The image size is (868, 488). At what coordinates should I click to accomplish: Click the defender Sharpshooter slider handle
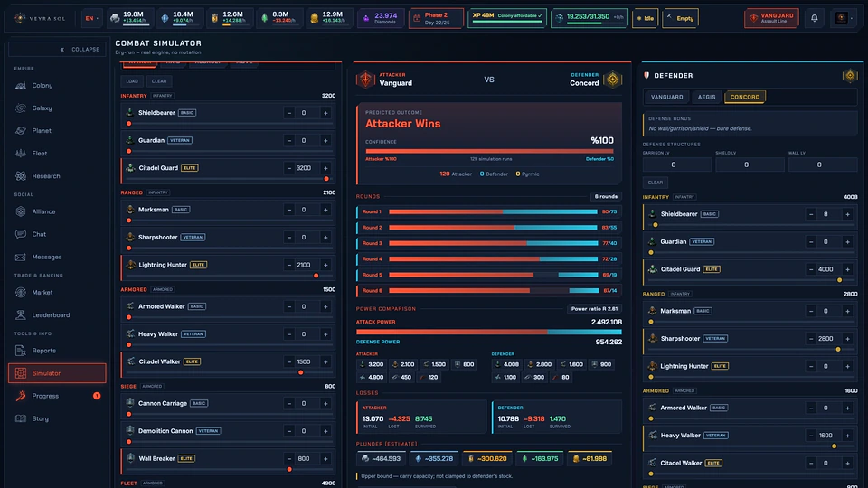coord(838,349)
